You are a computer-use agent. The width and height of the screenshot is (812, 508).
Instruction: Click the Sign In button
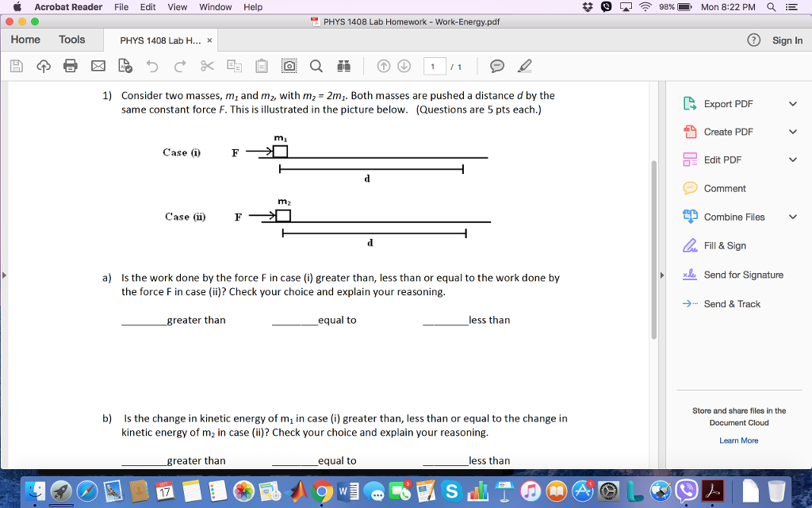point(787,40)
